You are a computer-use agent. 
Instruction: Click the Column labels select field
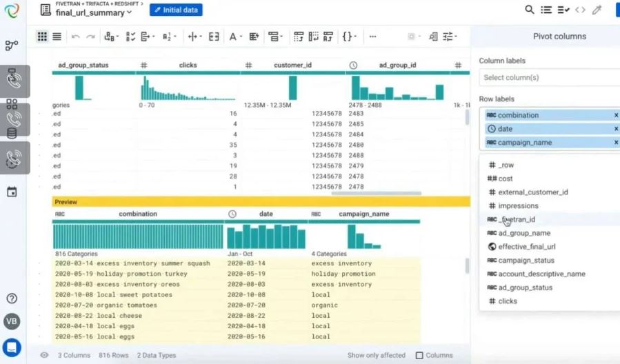550,77
